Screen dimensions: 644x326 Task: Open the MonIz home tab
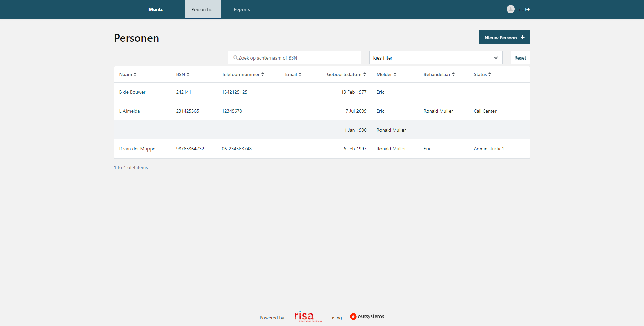[156, 9]
